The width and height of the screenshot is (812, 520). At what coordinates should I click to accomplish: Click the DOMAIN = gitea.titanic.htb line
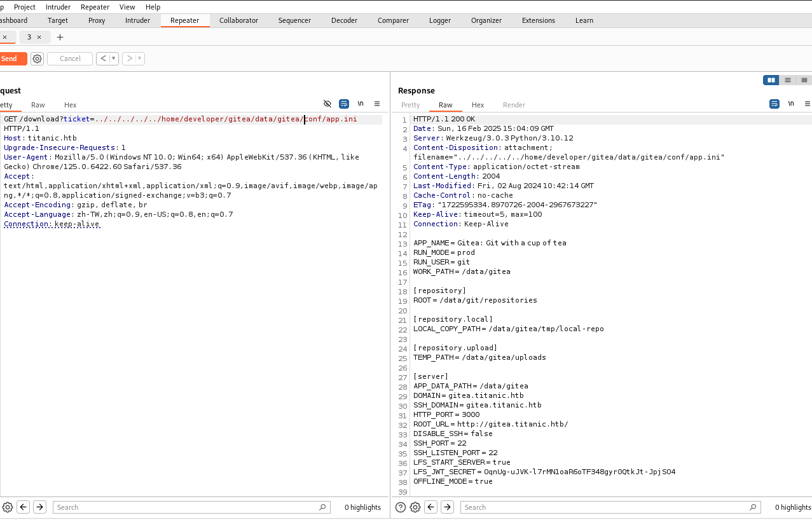click(469, 395)
